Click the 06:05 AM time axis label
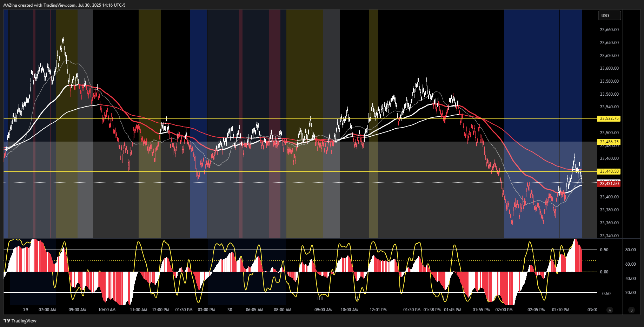The width and height of the screenshot is (644, 327). [x=254, y=310]
